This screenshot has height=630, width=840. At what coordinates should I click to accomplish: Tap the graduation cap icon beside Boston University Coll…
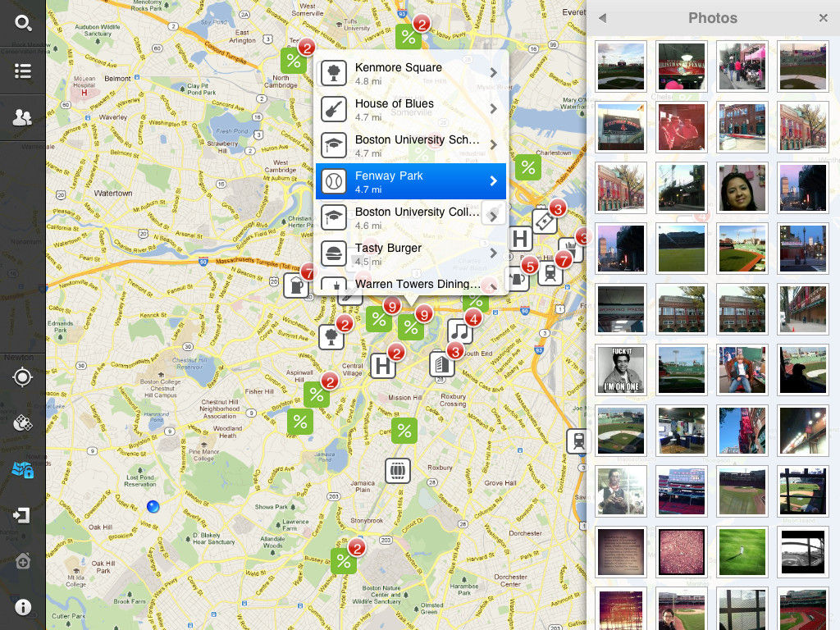pyautogui.click(x=334, y=217)
